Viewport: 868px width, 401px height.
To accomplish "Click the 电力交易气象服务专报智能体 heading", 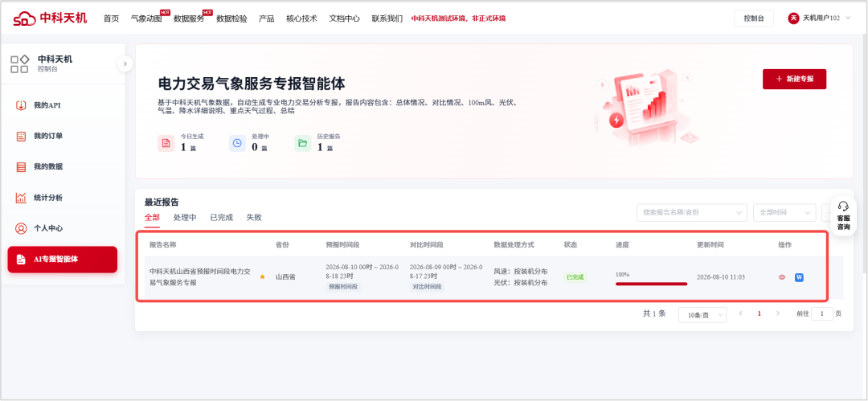I will point(252,84).
